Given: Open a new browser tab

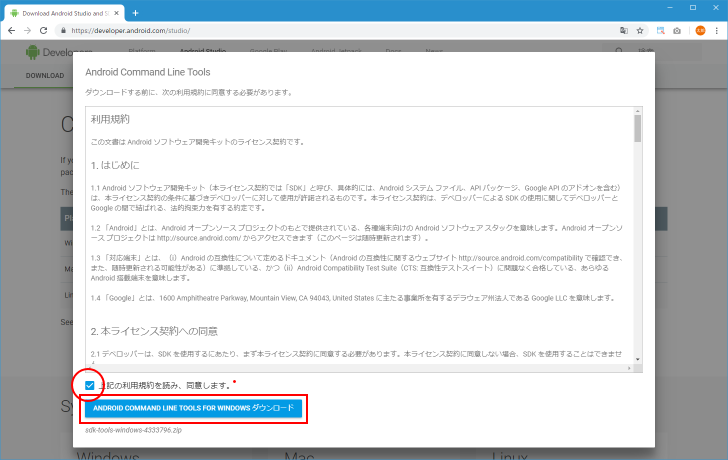Looking at the screenshot, I should coord(135,13).
